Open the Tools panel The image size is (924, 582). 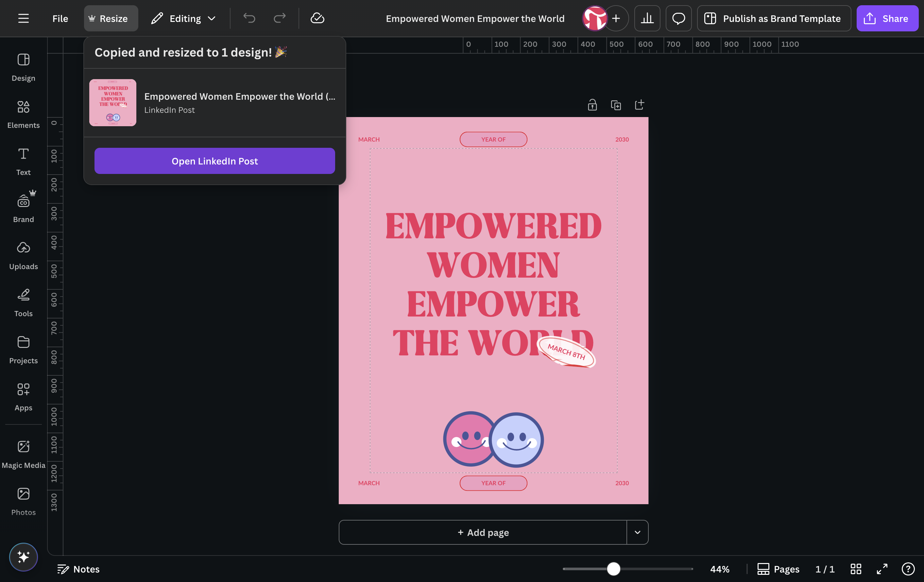tap(24, 303)
